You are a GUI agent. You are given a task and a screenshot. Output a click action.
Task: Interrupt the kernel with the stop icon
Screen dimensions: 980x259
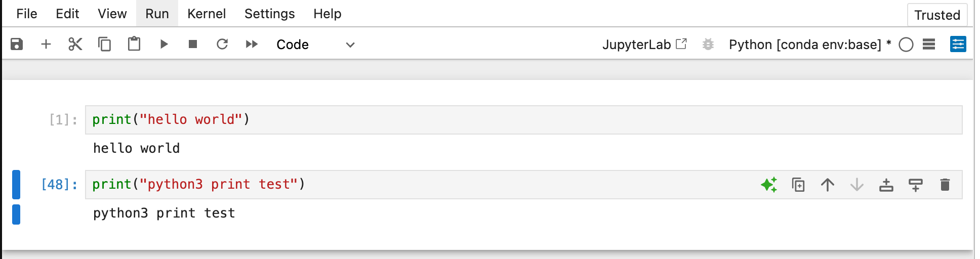point(193,44)
